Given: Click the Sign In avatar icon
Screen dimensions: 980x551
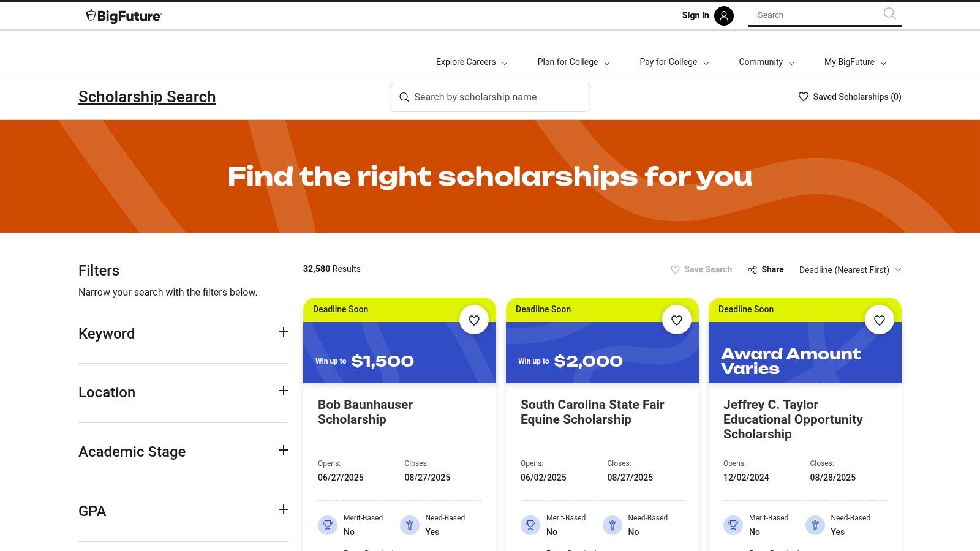Looking at the screenshot, I should 723,15.
